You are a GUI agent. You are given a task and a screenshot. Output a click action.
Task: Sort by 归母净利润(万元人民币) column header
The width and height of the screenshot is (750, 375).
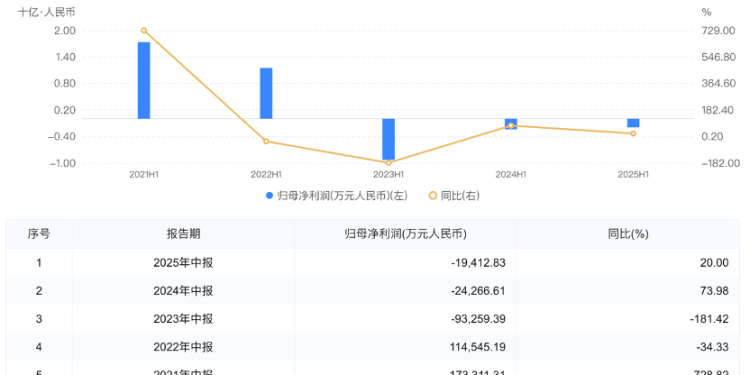(x=406, y=234)
